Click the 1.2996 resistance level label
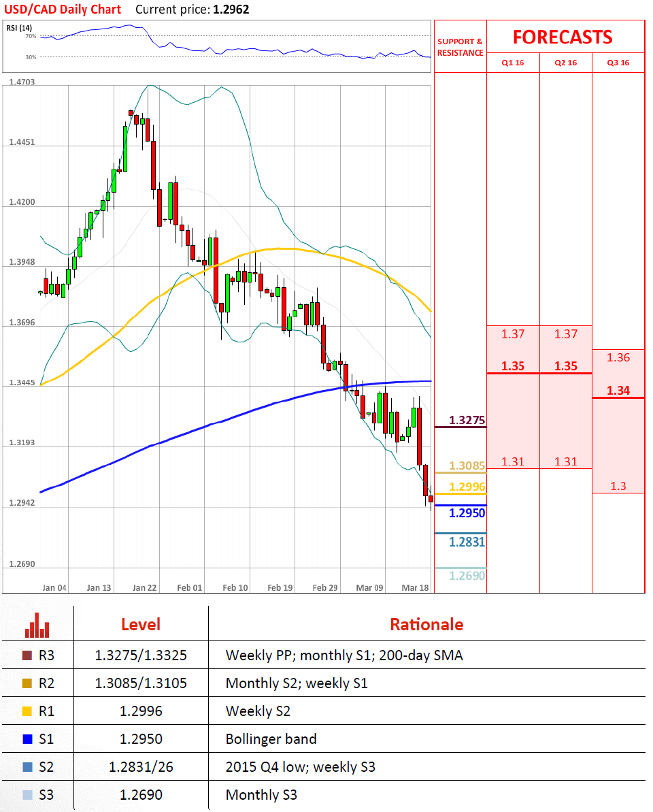The image size is (653, 812). [467, 487]
